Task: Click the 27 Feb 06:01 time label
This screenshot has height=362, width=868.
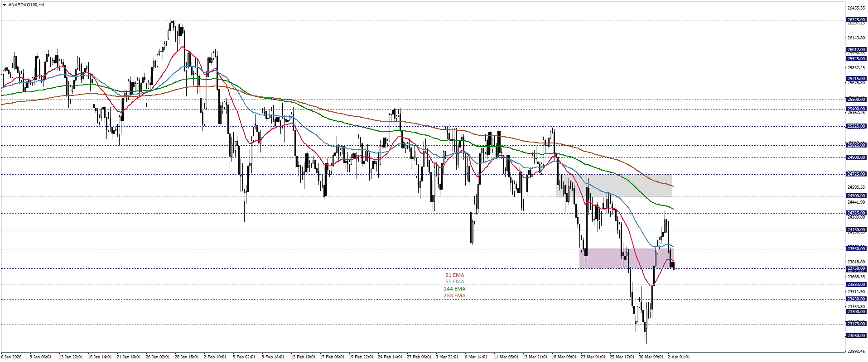Action: point(419,357)
